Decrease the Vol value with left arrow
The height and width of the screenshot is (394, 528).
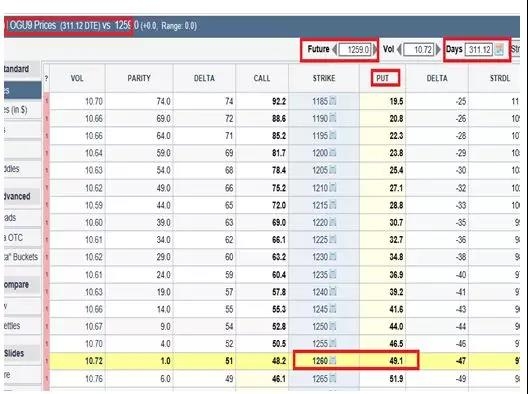[x=399, y=50]
